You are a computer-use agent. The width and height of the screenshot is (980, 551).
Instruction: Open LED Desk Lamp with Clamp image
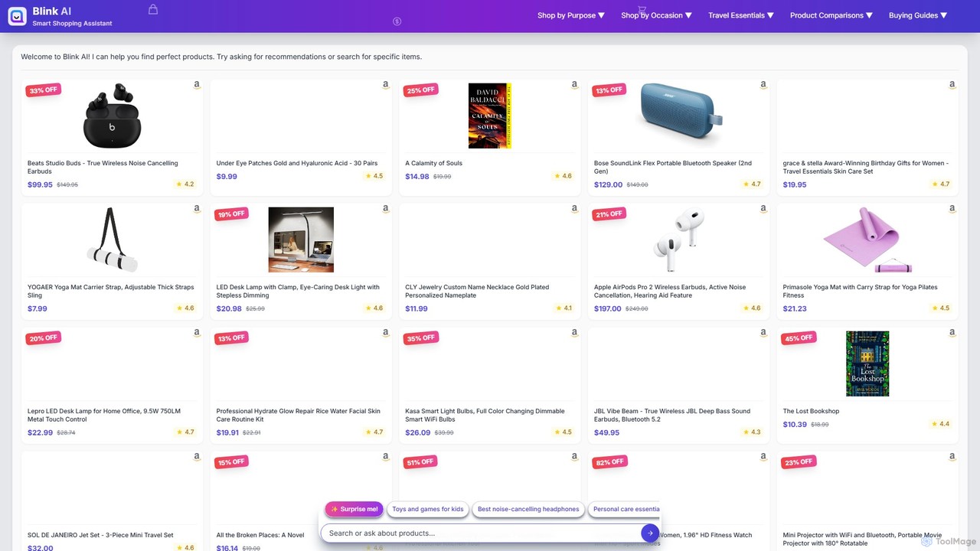(x=301, y=240)
